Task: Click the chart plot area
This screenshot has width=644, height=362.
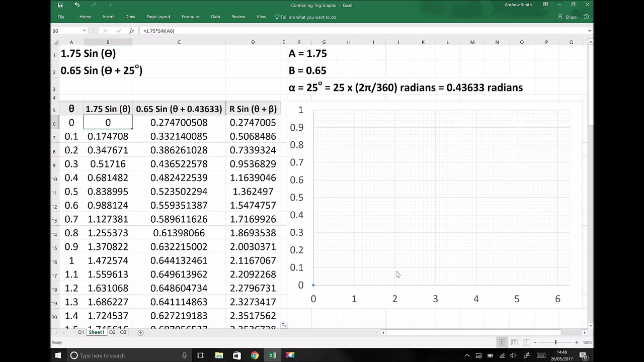Action: point(442,197)
